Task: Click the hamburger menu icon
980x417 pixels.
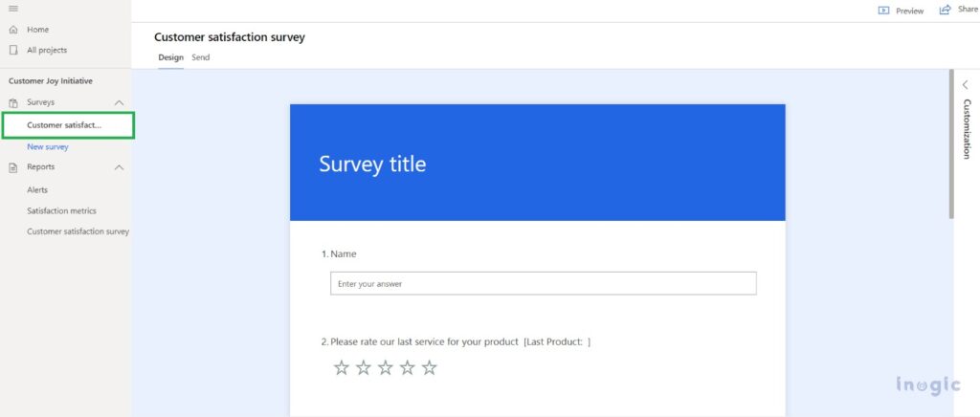Action: coord(12,9)
